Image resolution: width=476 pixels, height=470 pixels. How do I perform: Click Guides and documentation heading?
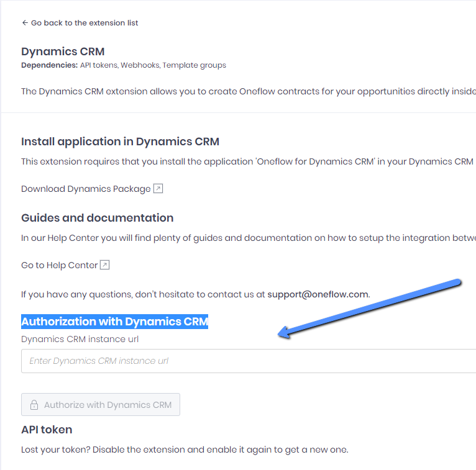(x=97, y=218)
